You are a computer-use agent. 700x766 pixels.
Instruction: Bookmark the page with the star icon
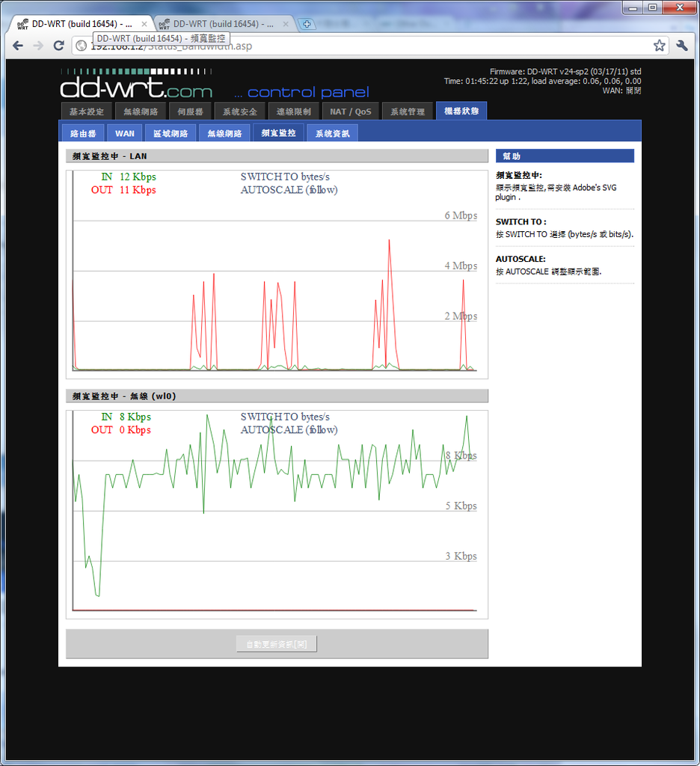[659, 46]
